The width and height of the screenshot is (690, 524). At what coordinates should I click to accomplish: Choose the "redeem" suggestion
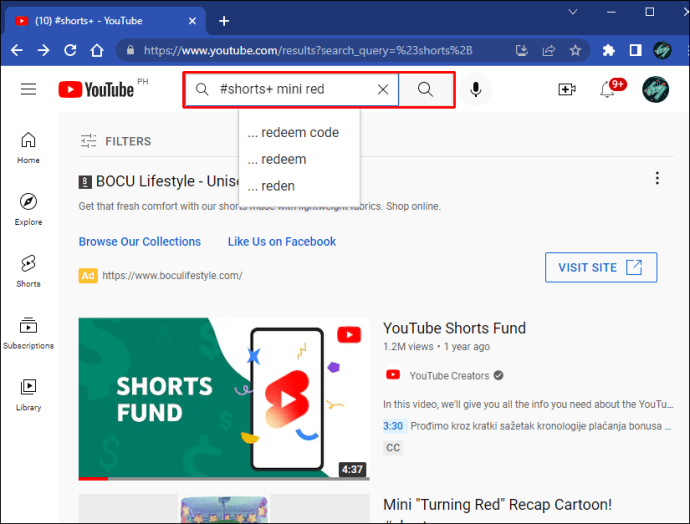[x=299, y=159]
